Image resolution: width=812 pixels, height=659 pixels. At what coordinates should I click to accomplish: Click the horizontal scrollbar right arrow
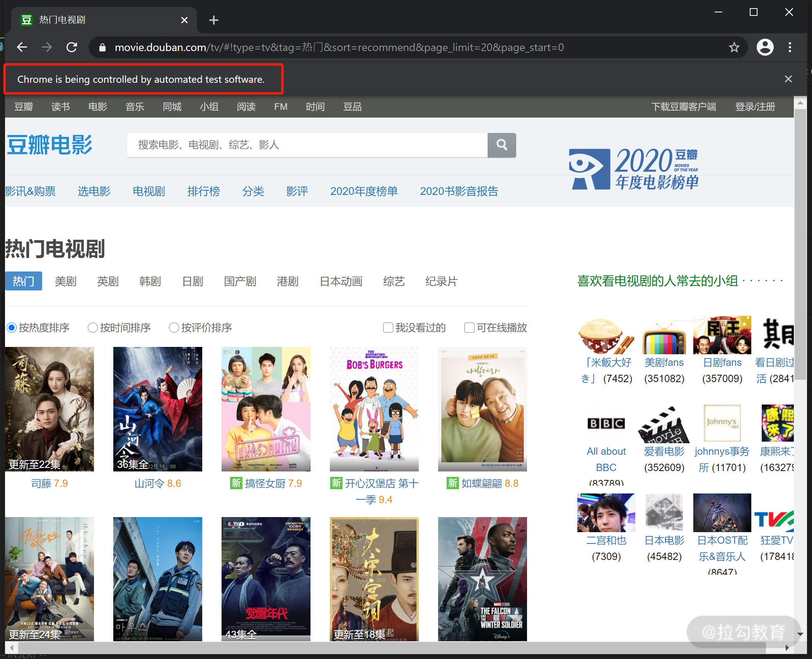point(787,648)
